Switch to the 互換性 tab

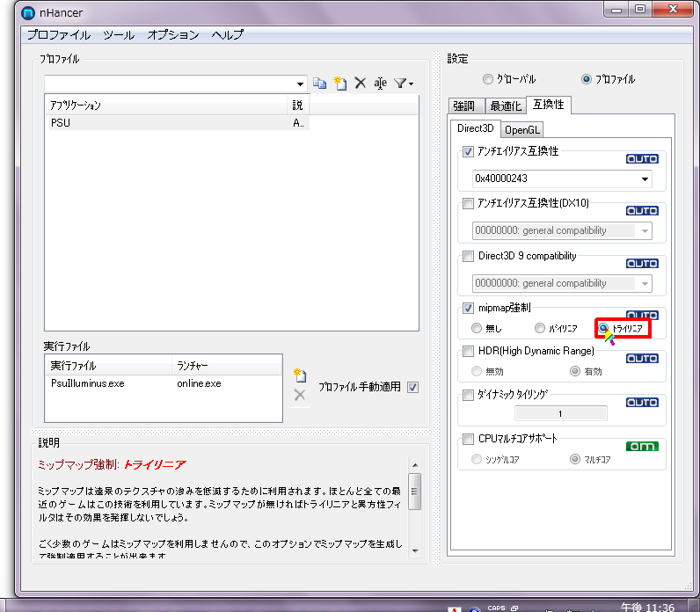click(x=548, y=105)
